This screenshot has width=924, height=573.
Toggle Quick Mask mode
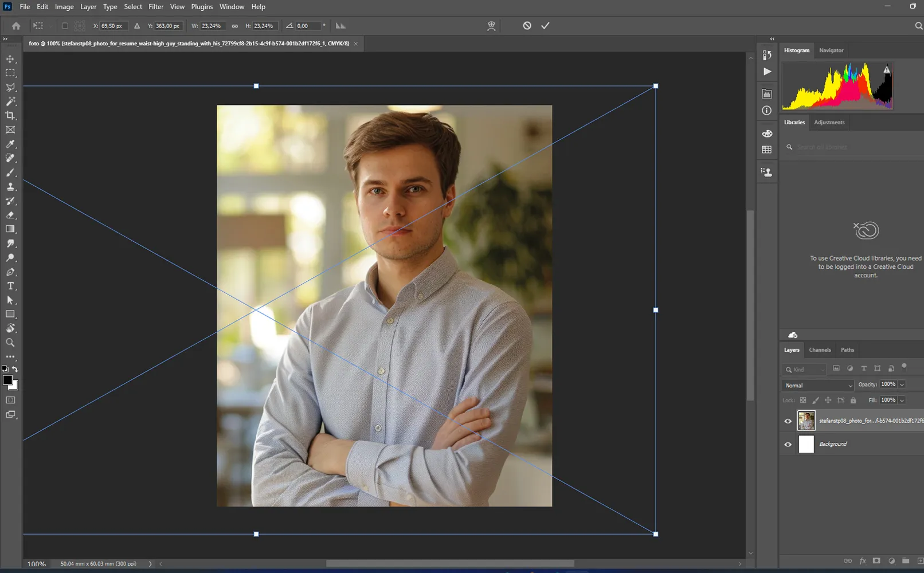[x=10, y=400]
